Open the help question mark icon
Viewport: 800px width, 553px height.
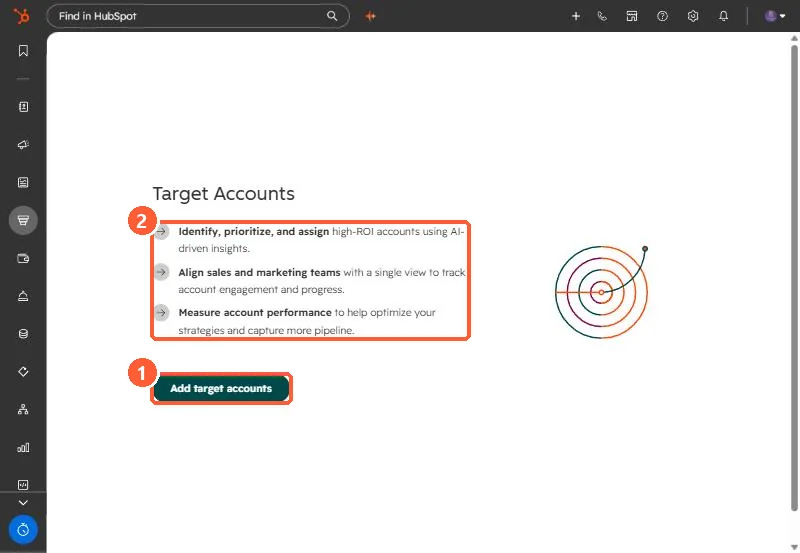[662, 16]
